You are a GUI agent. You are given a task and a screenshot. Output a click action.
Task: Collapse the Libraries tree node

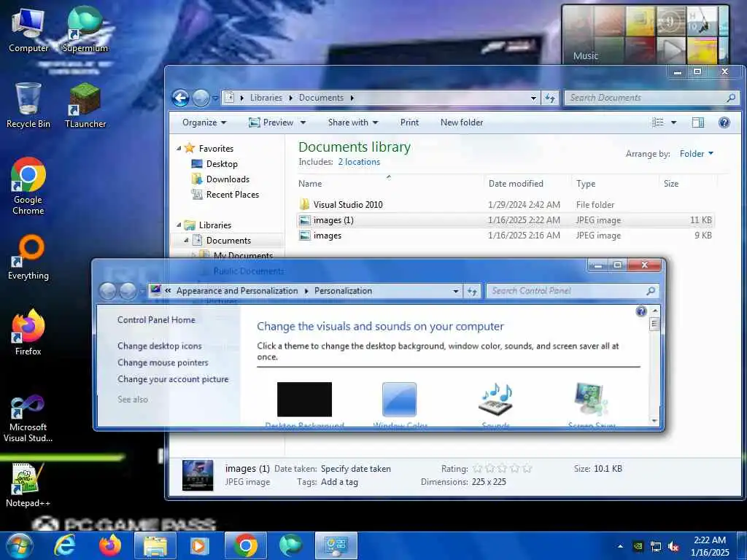click(x=179, y=225)
